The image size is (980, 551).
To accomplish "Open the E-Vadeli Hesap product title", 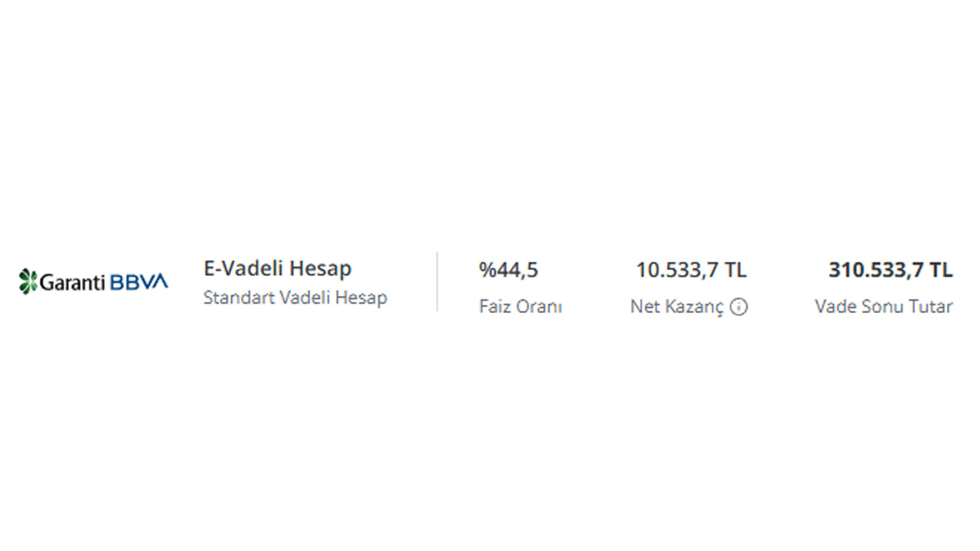I will (x=277, y=269).
